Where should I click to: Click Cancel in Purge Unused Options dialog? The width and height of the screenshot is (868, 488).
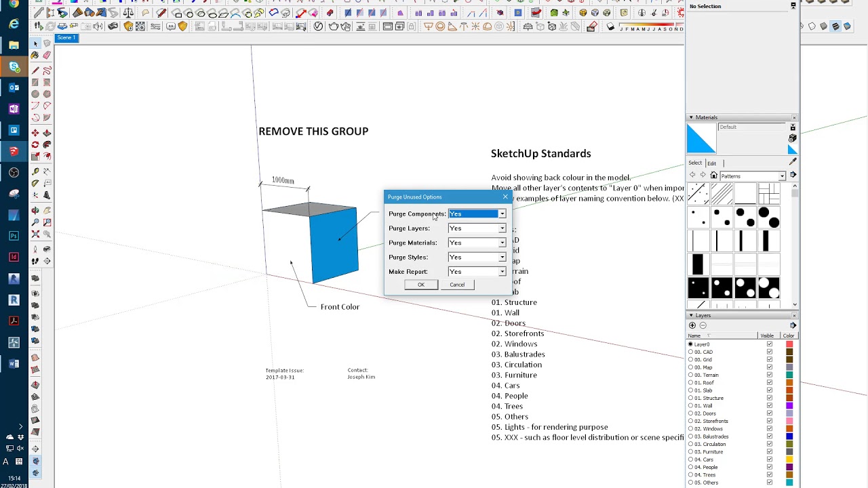[457, 285]
